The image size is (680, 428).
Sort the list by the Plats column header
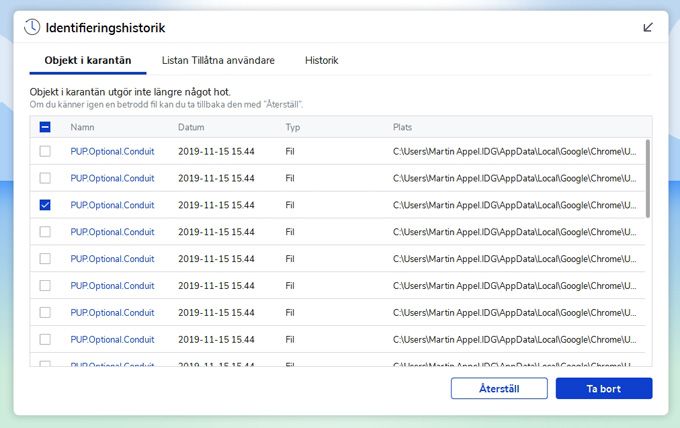point(402,127)
